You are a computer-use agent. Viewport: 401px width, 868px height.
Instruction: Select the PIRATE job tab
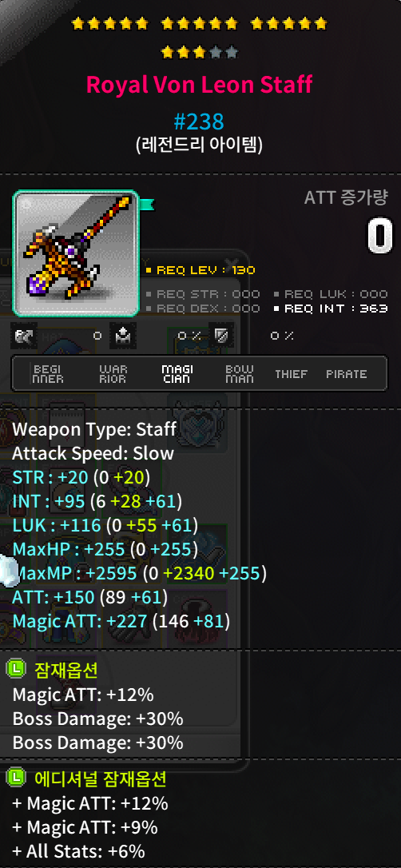point(346,374)
